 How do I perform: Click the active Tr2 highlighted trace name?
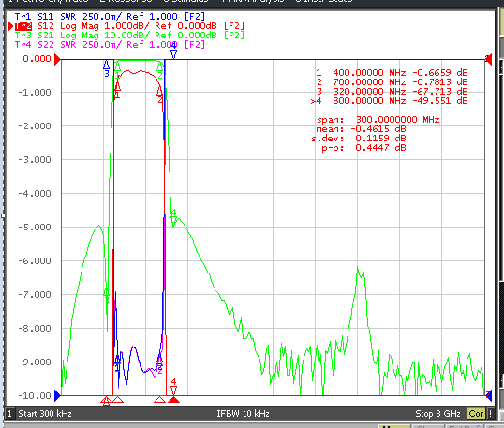[23, 25]
